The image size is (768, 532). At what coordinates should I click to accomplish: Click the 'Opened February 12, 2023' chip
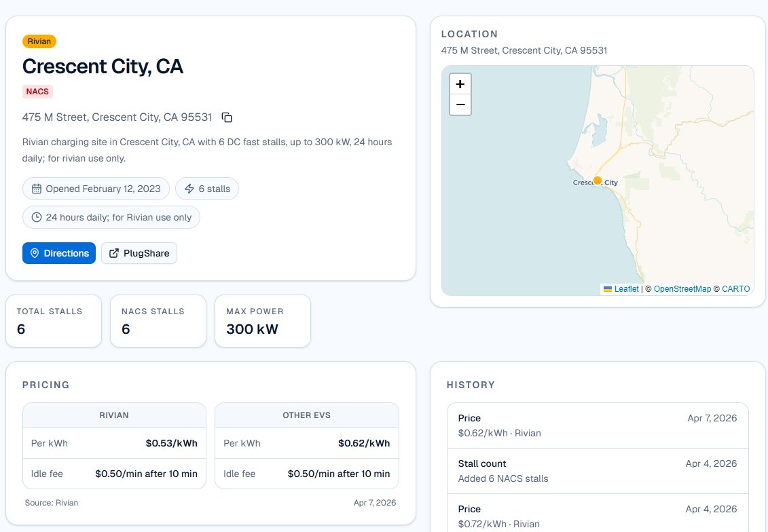(96, 189)
